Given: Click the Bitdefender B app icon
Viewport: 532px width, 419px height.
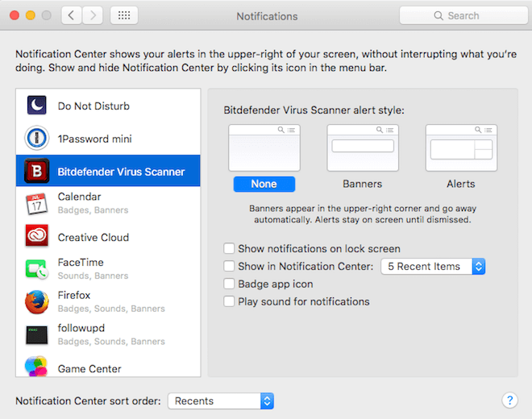Looking at the screenshot, I should [36, 171].
